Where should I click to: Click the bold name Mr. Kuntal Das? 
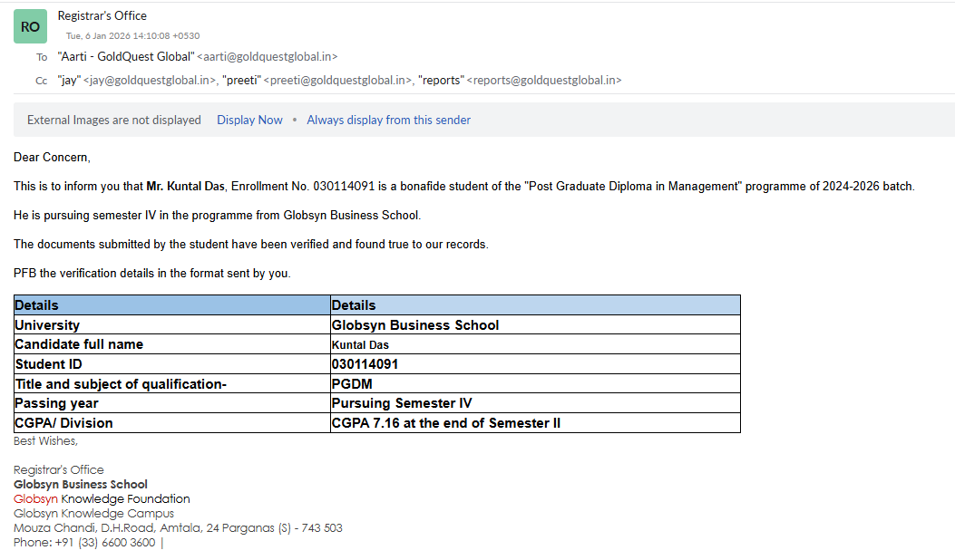pos(186,186)
